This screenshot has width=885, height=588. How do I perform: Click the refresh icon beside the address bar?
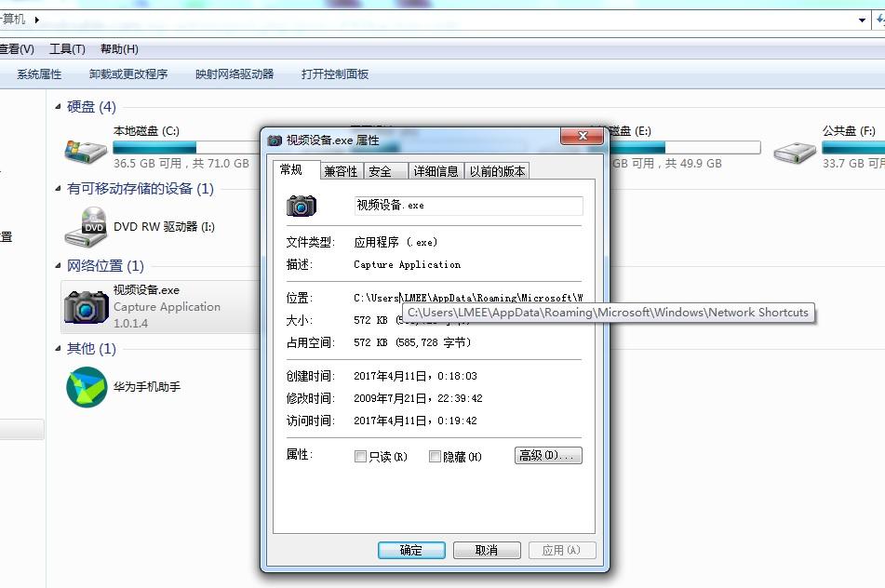pos(880,20)
